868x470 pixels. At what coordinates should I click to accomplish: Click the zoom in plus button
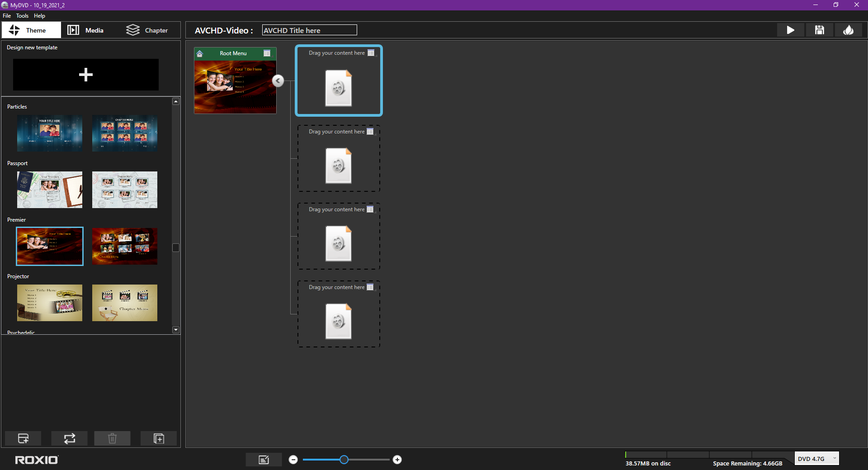pyautogui.click(x=397, y=460)
